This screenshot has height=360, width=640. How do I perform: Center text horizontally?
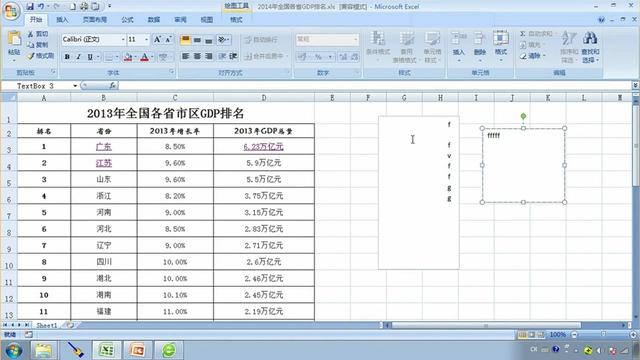[x=197, y=56]
